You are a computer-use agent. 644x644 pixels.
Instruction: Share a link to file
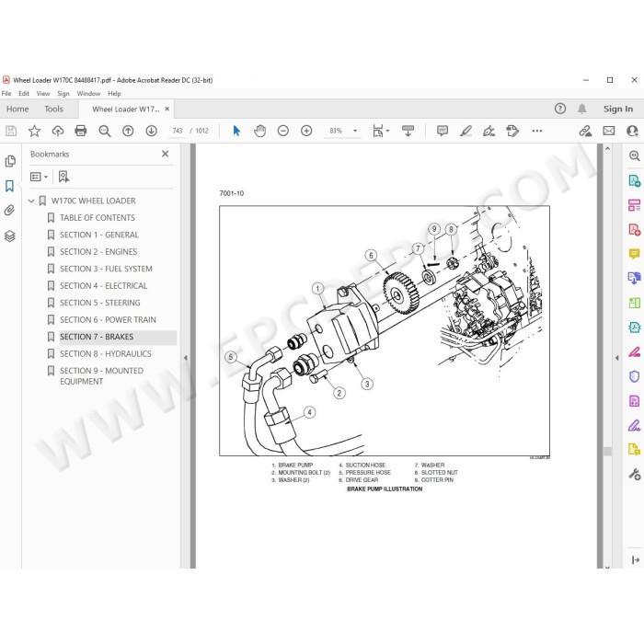point(585,131)
